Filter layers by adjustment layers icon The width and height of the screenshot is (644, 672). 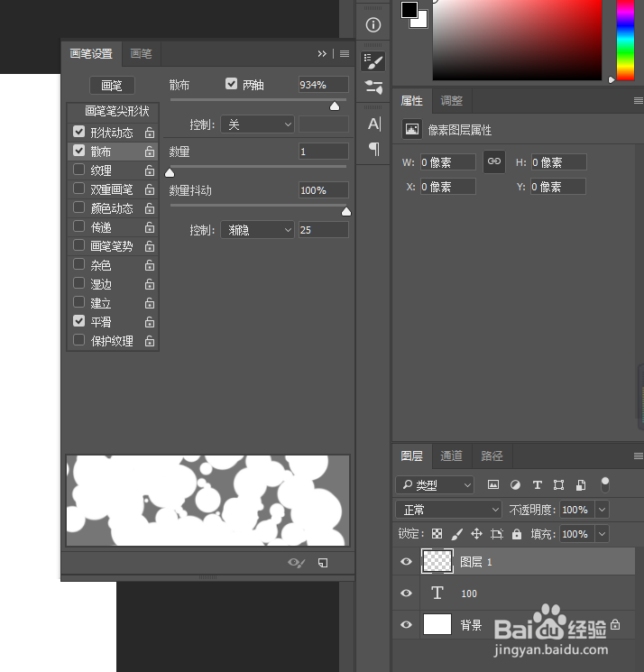(x=515, y=484)
